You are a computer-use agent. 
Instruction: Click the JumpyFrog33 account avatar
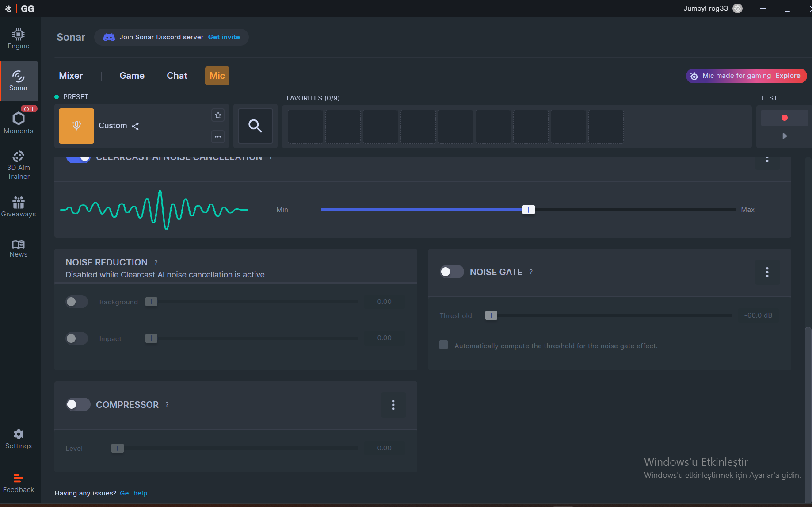point(737,8)
